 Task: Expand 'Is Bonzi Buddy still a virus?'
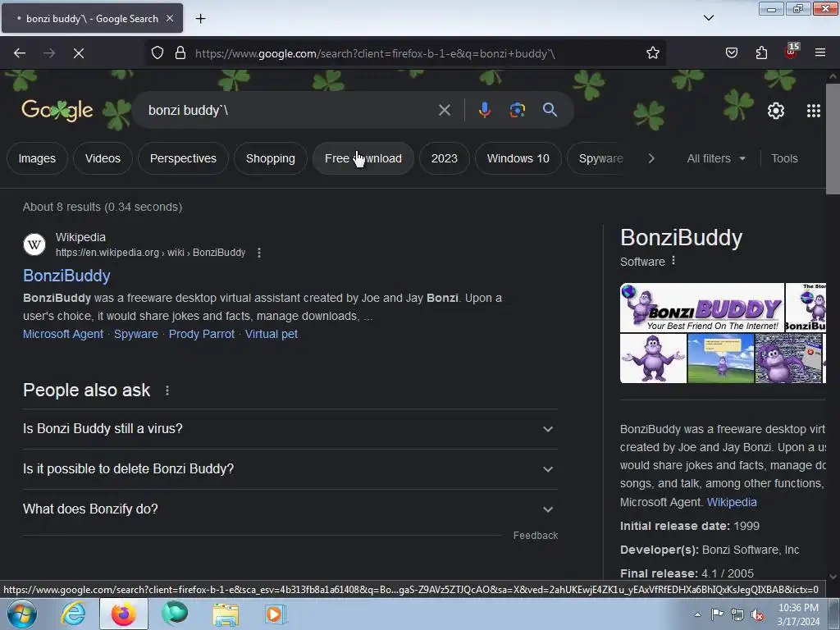click(290, 429)
